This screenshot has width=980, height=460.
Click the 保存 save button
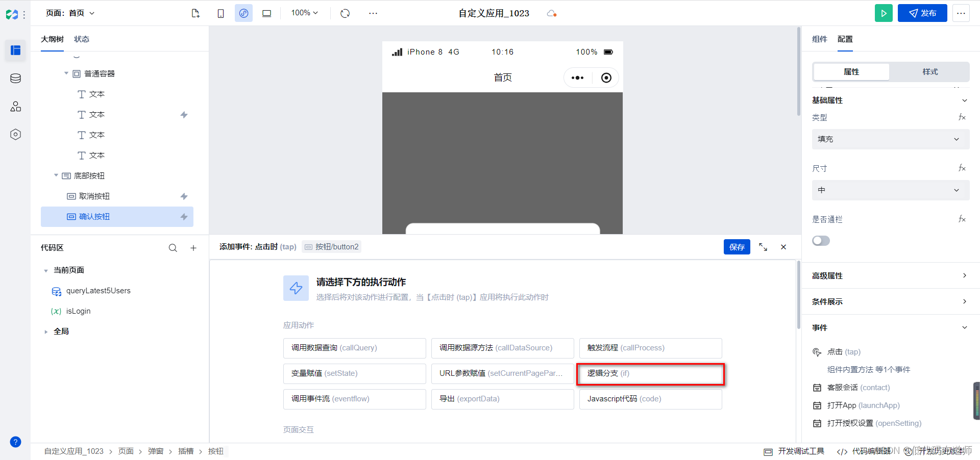737,247
